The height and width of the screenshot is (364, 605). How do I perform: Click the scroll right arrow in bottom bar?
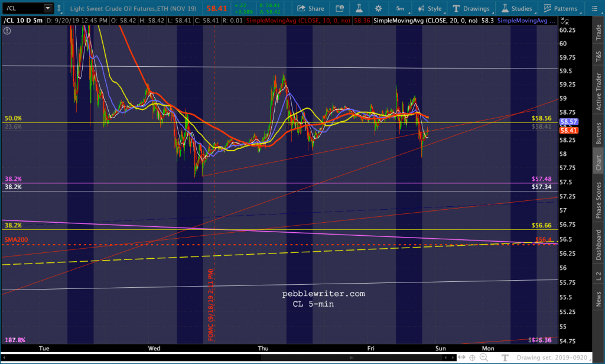(453, 358)
